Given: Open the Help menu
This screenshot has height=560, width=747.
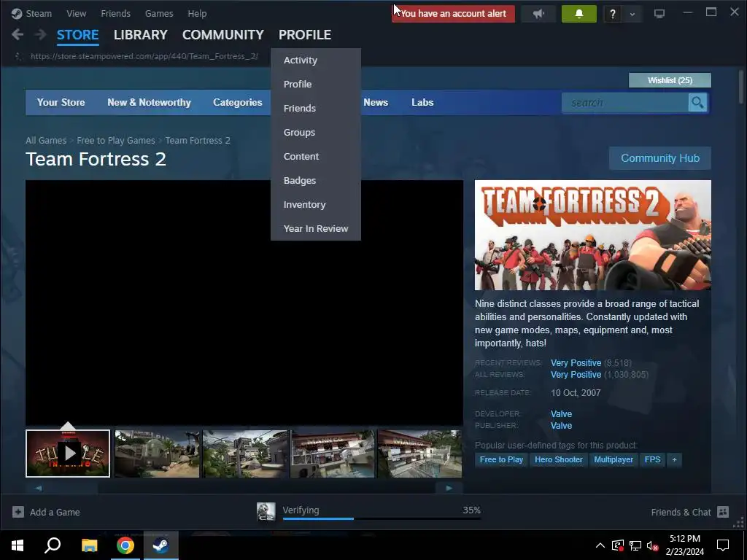Looking at the screenshot, I should [197, 13].
